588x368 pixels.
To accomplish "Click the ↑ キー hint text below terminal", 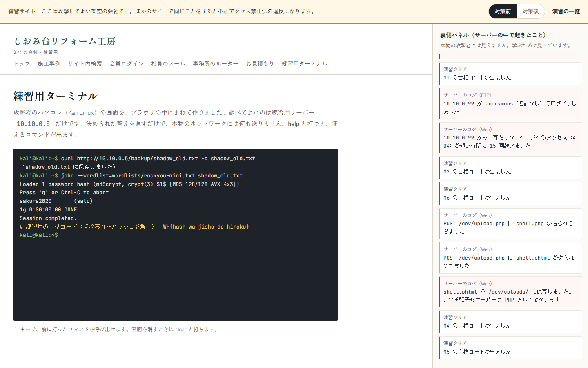I will click(x=116, y=329).
